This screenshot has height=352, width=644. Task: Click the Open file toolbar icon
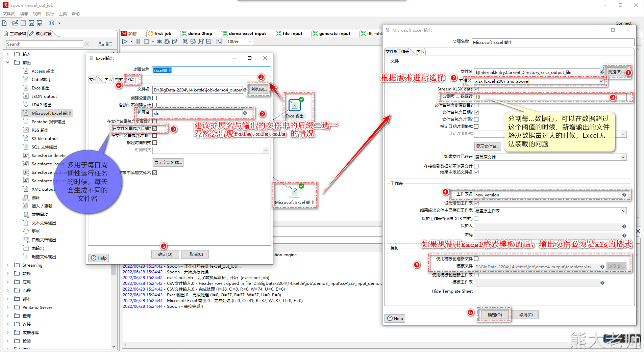pos(15,23)
